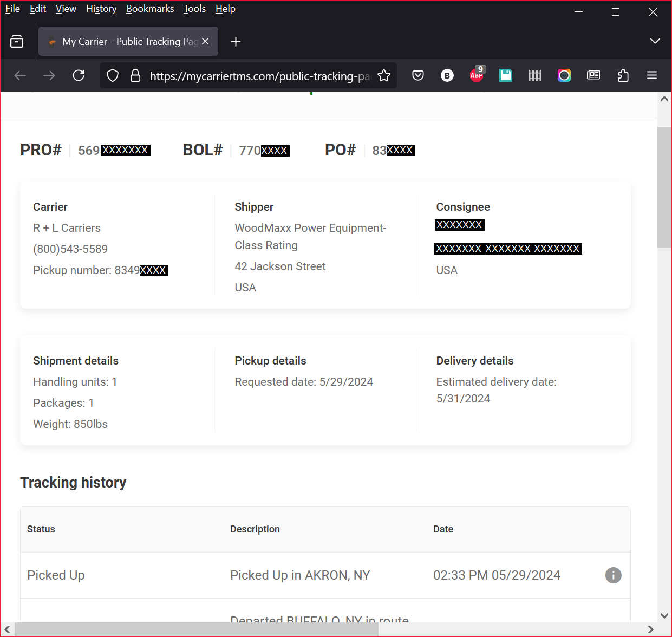Click the shield tracking protection icon
This screenshot has height=637, width=672.
coord(113,75)
